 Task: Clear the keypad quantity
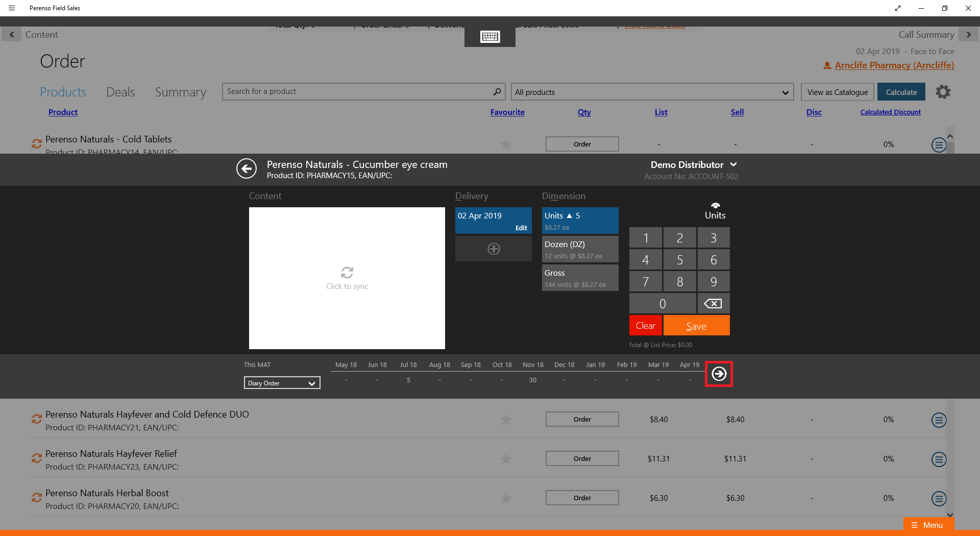point(646,326)
